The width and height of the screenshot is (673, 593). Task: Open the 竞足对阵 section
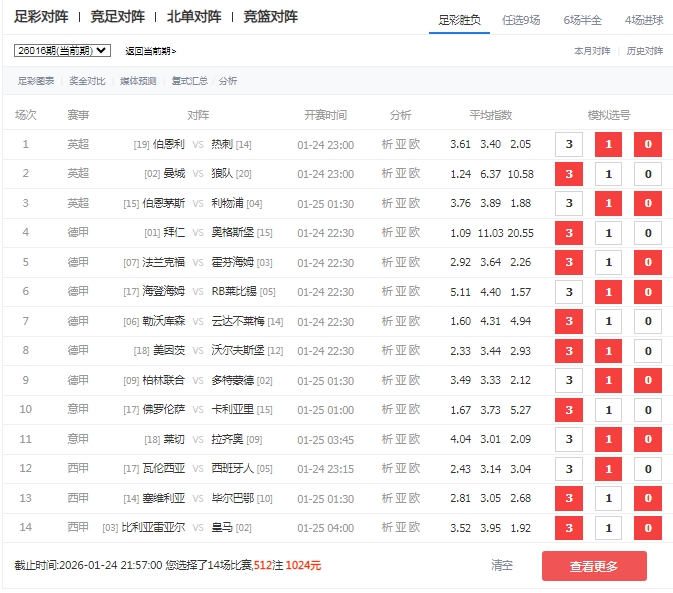click(117, 17)
